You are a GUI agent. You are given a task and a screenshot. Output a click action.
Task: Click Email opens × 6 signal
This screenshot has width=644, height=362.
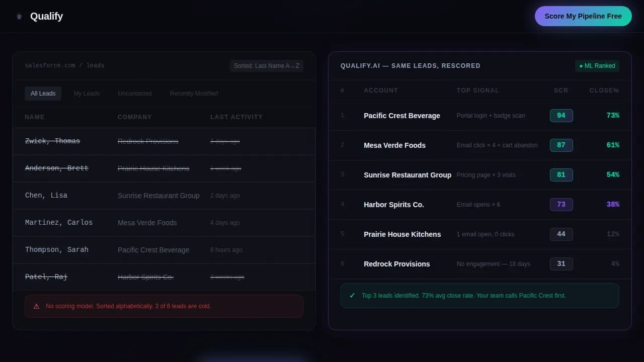478,205
